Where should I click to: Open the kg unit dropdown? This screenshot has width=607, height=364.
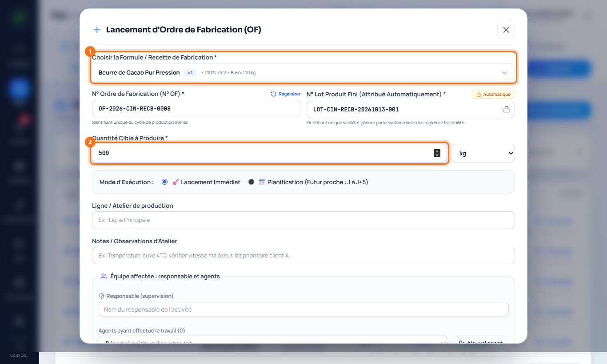pos(483,153)
